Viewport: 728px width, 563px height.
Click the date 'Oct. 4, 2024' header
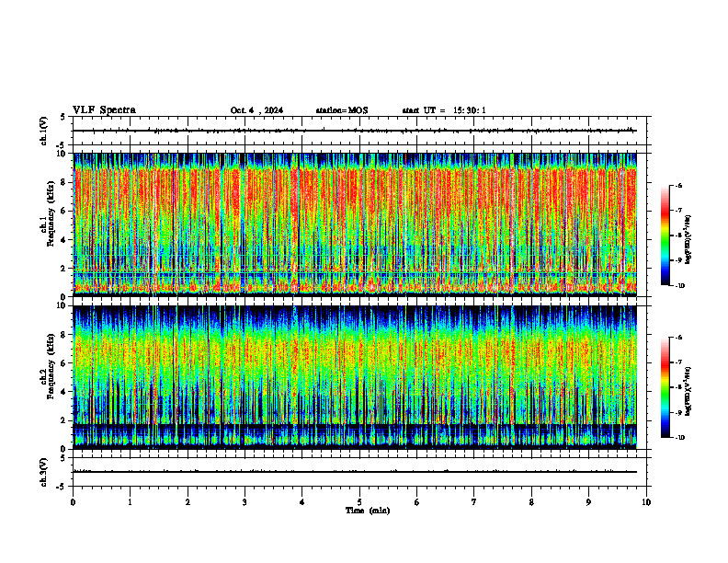click(256, 110)
